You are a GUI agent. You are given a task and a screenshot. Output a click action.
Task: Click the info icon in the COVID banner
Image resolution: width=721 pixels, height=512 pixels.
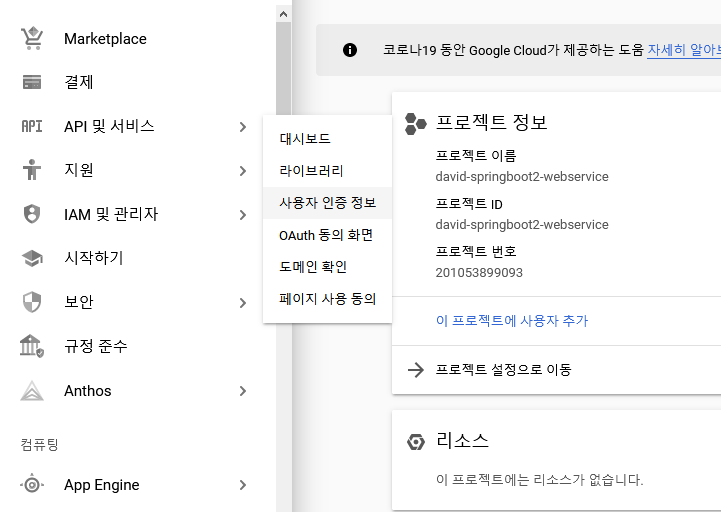tap(350, 50)
